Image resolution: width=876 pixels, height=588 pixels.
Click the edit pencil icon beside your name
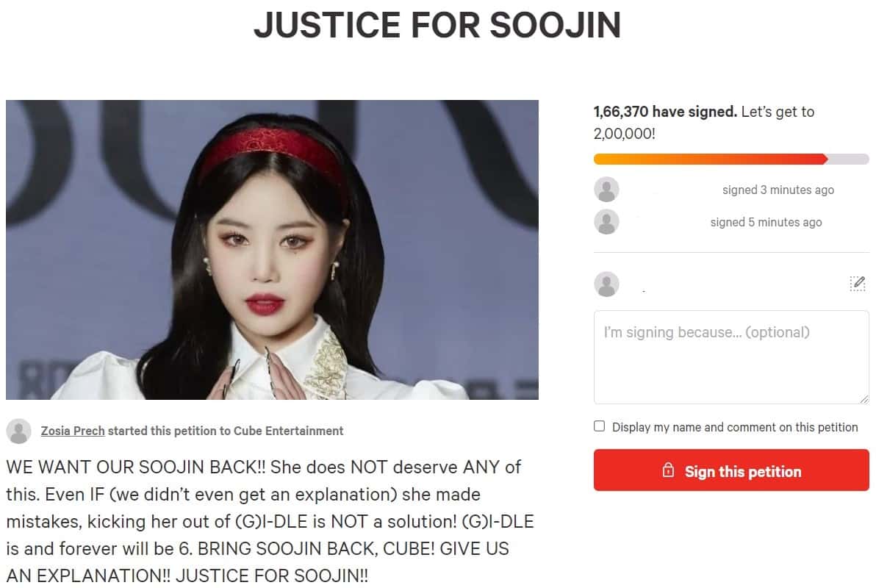(x=857, y=284)
